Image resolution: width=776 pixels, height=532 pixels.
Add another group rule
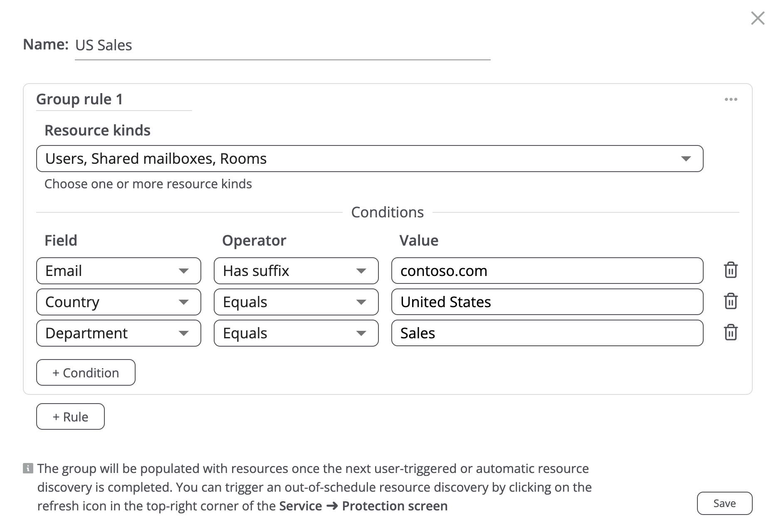pyautogui.click(x=70, y=416)
